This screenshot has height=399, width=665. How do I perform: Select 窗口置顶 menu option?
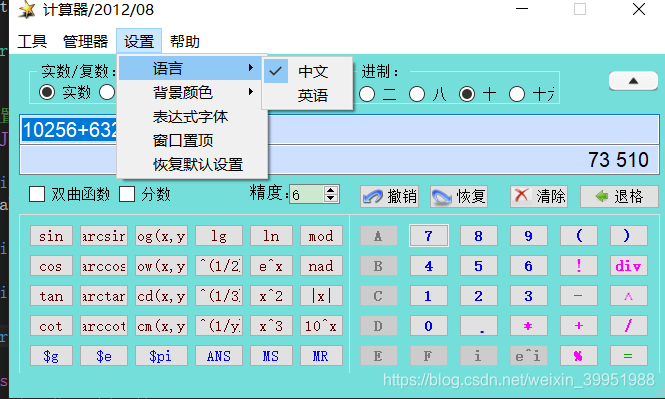point(190,140)
